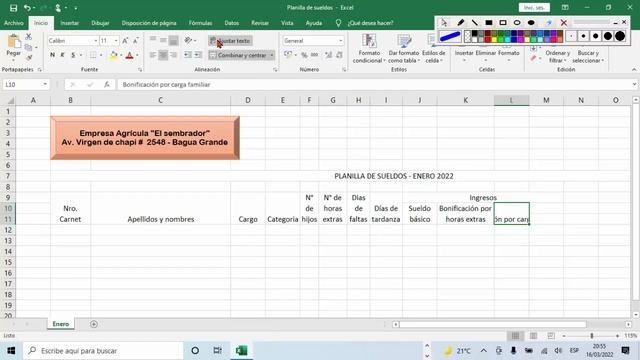Switch to the Dibujar tab

pos(100,23)
